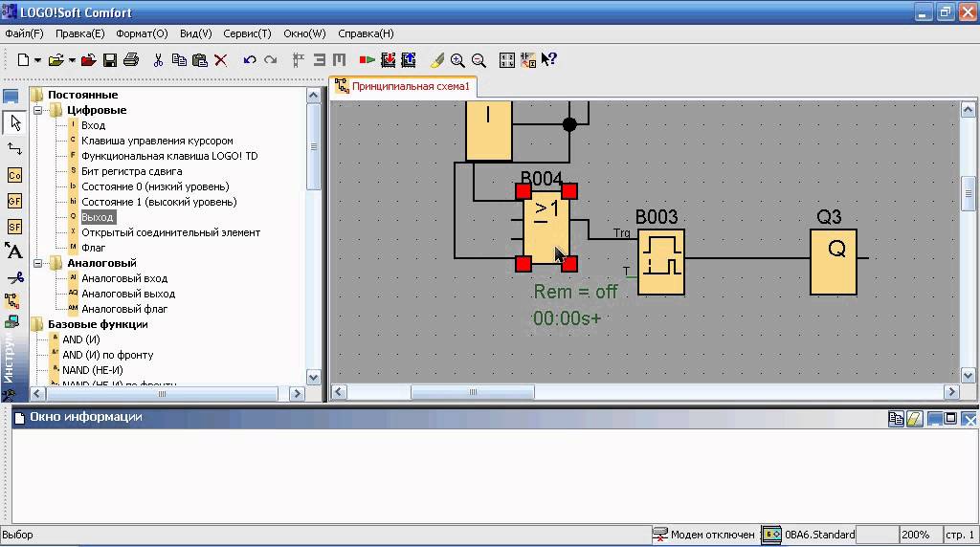Viewport: 980px width, 547px height.
Task: Show special functions (SF)
Action: [x=15, y=226]
